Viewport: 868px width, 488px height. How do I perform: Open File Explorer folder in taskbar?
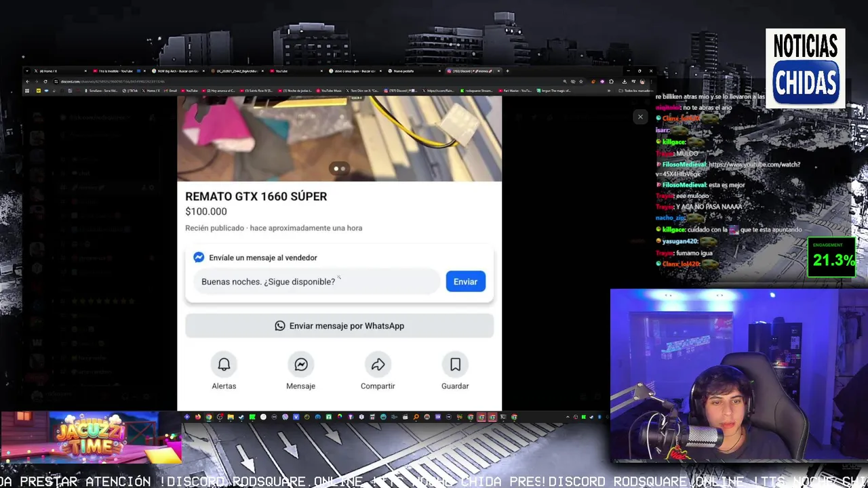tap(231, 417)
